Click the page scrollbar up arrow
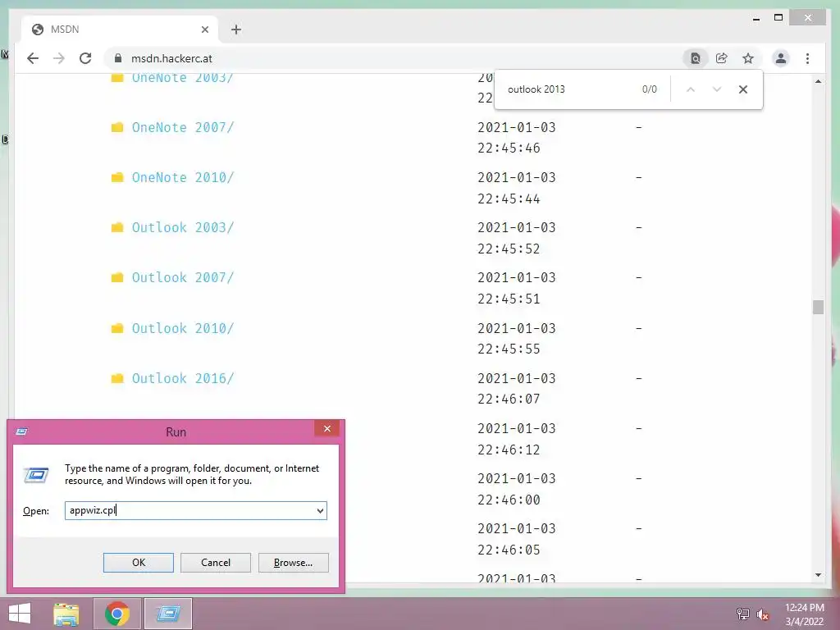 pyautogui.click(x=818, y=81)
